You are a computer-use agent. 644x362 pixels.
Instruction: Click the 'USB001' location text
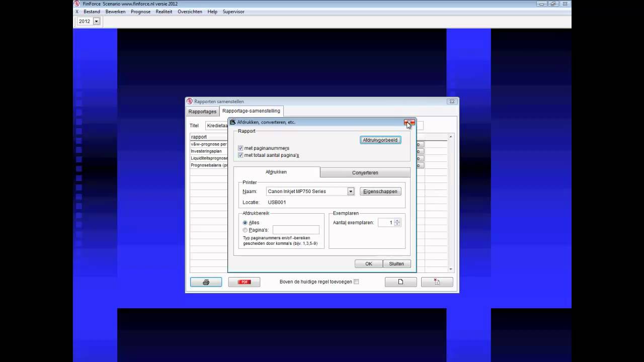click(x=277, y=203)
